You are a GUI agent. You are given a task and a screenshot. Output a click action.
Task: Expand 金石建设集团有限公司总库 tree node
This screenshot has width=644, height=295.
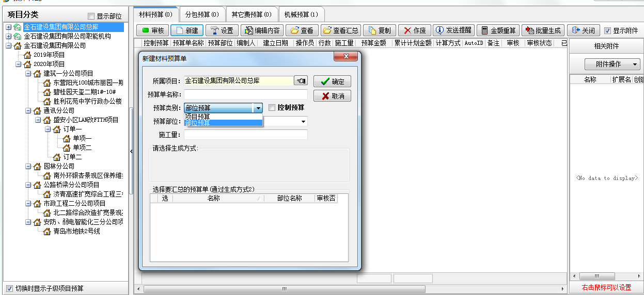(x=8, y=27)
